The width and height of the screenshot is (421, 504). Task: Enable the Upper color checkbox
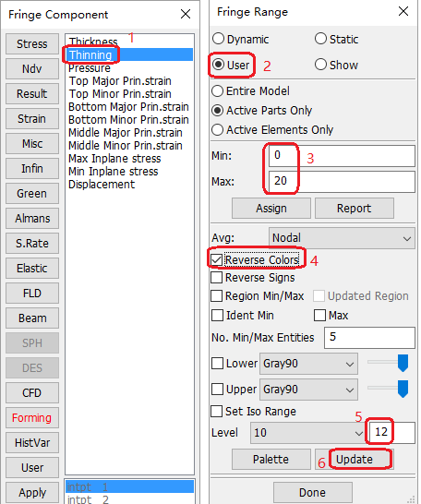click(218, 390)
